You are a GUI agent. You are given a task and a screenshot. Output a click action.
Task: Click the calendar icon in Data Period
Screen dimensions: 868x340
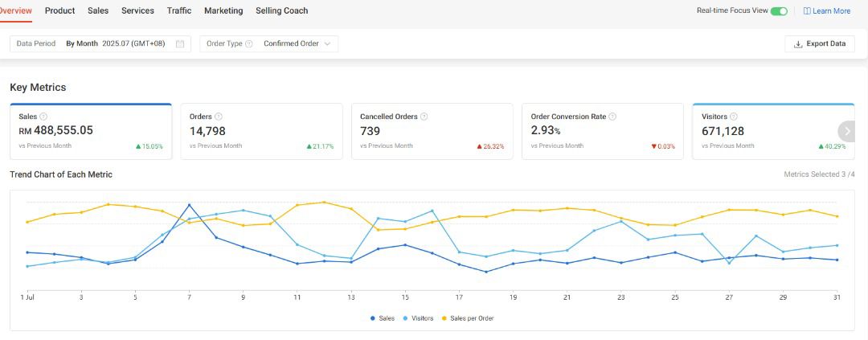click(x=180, y=43)
